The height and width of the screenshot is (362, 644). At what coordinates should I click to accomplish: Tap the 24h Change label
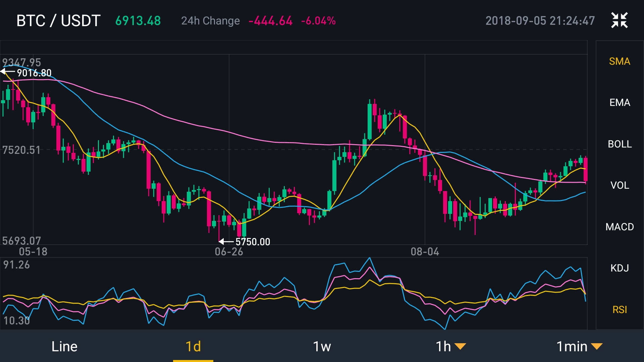pyautogui.click(x=210, y=21)
